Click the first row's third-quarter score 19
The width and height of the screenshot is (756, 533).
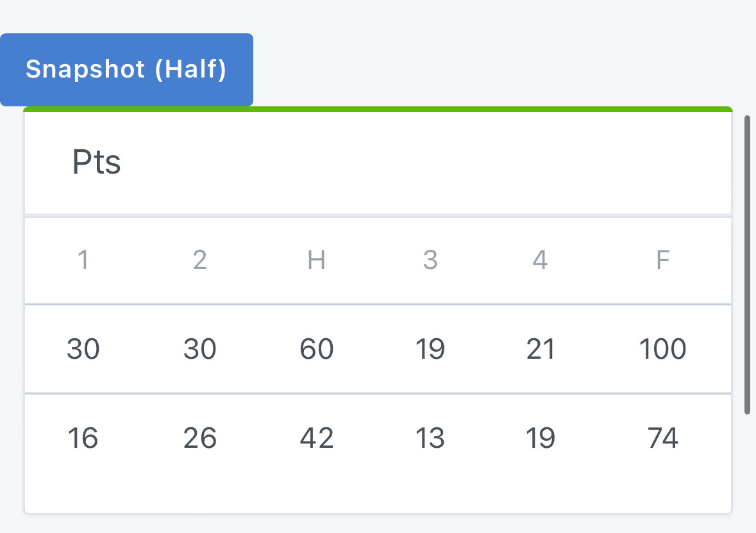point(430,349)
